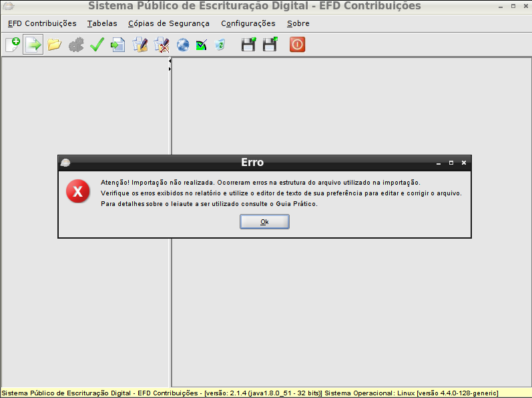This screenshot has height=398, width=532.
Task: Click the remove signature icon with red X
Action: click(162, 45)
